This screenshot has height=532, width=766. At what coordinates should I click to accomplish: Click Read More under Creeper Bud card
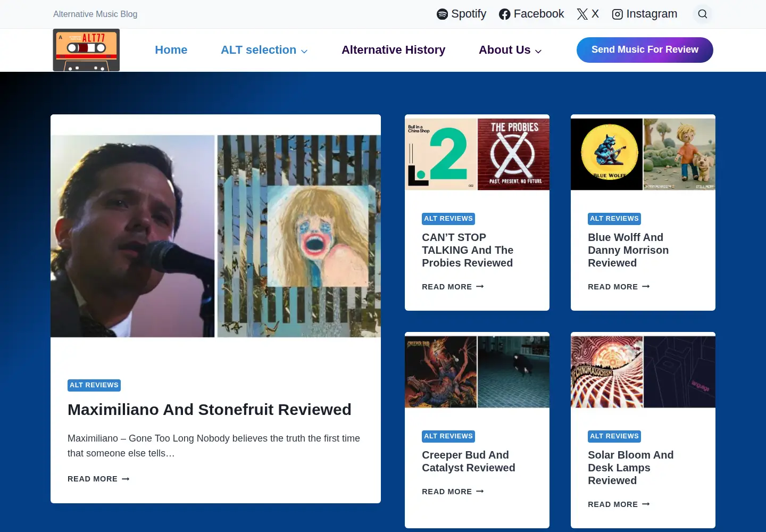click(453, 492)
